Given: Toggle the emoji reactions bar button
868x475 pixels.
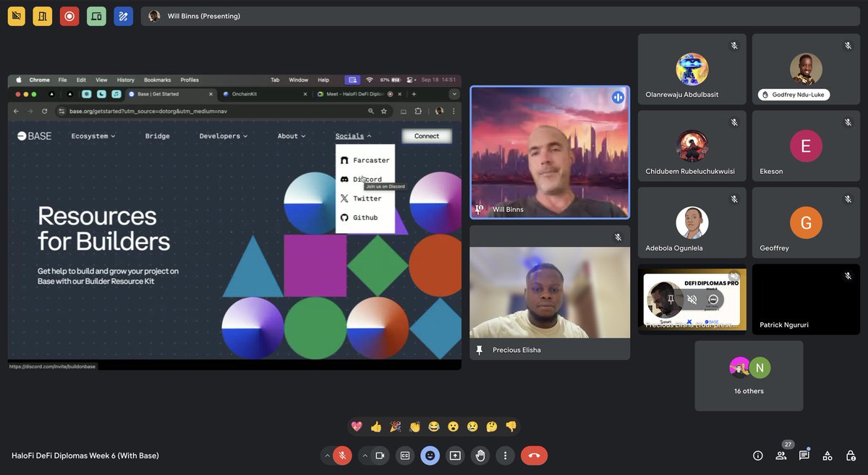Looking at the screenshot, I should click(430, 455).
